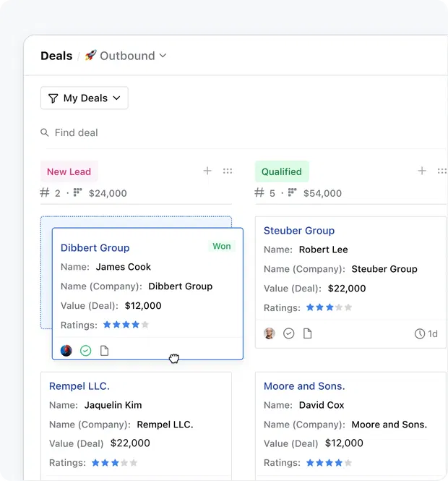Open the Moore and Sons. deal title
Image resolution: width=448 pixels, height=481 pixels.
pyautogui.click(x=304, y=386)
